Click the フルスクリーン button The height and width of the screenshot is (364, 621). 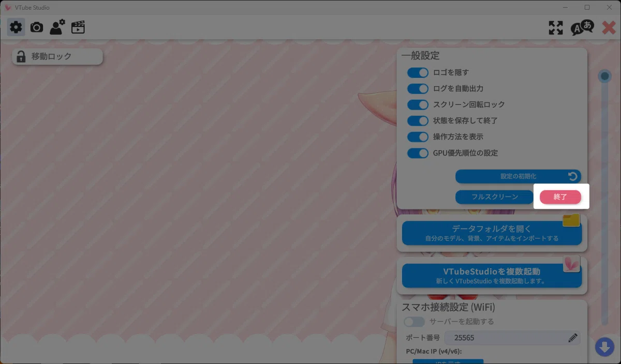(494, 197)
